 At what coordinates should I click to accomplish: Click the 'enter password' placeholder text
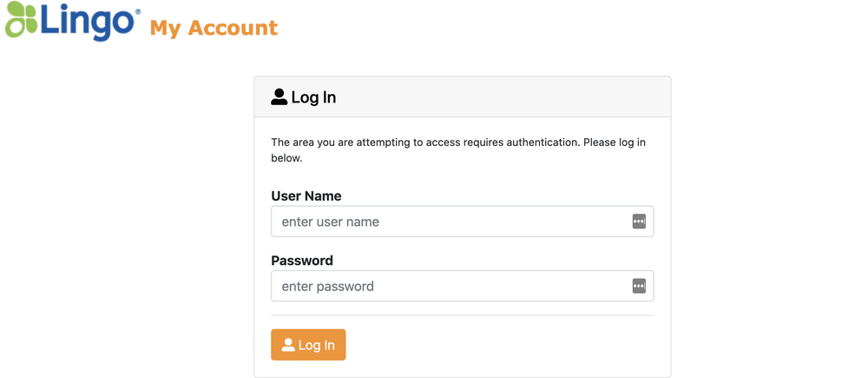coord(328,286)
